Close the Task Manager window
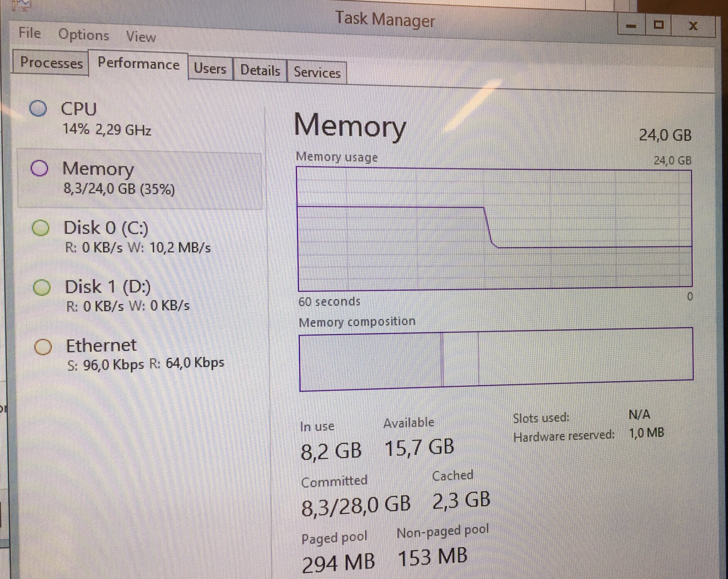728x579 pixels. (693, 26)
